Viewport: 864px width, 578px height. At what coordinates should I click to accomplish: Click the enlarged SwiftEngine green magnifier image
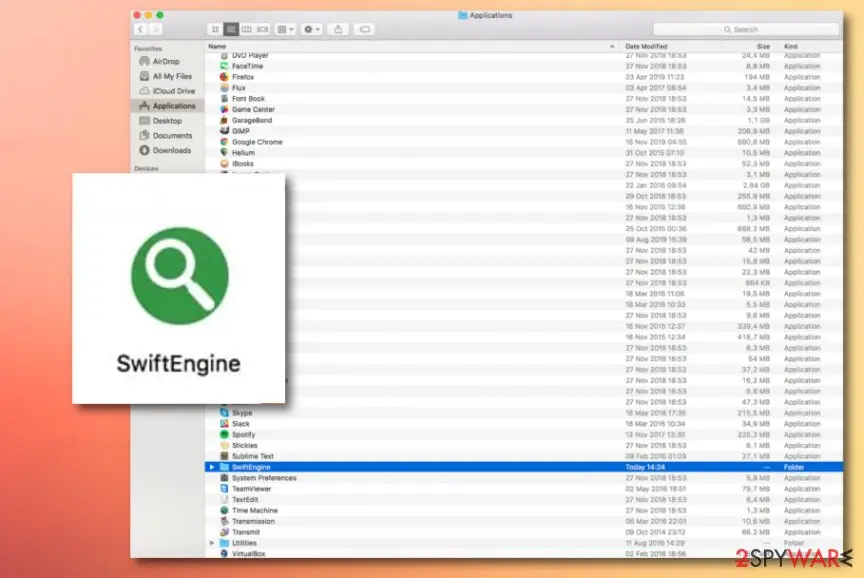point(180,276)
